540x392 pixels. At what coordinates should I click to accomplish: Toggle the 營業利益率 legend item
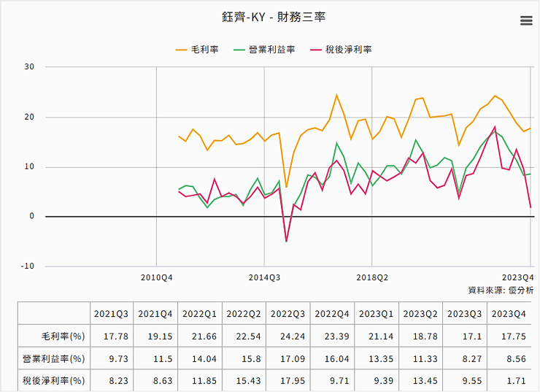pos(263,50)
